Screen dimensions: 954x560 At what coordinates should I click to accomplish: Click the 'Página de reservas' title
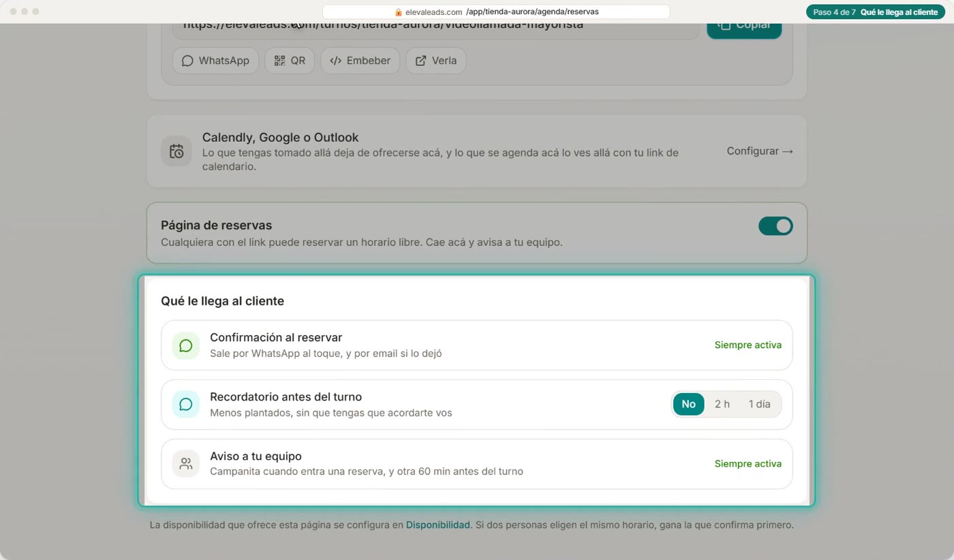tap(216, 225)
